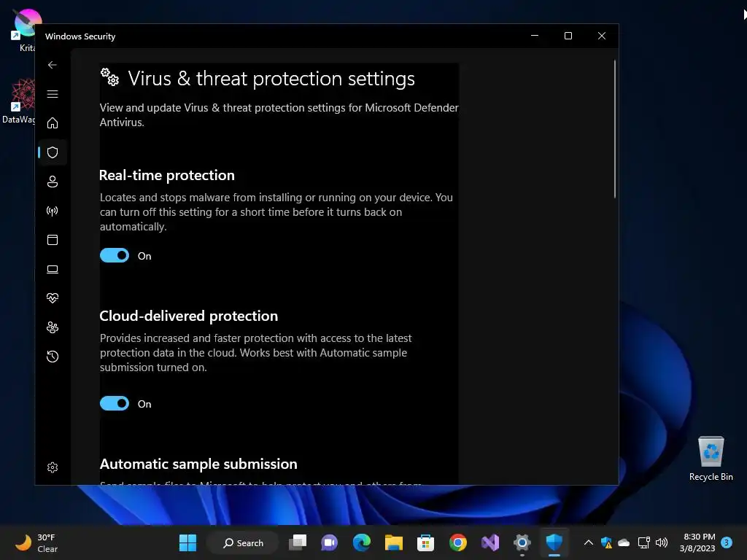Launch Microsoft Edge from taskbar
This screenshot has height=560, width=747.
pos(362,542)
